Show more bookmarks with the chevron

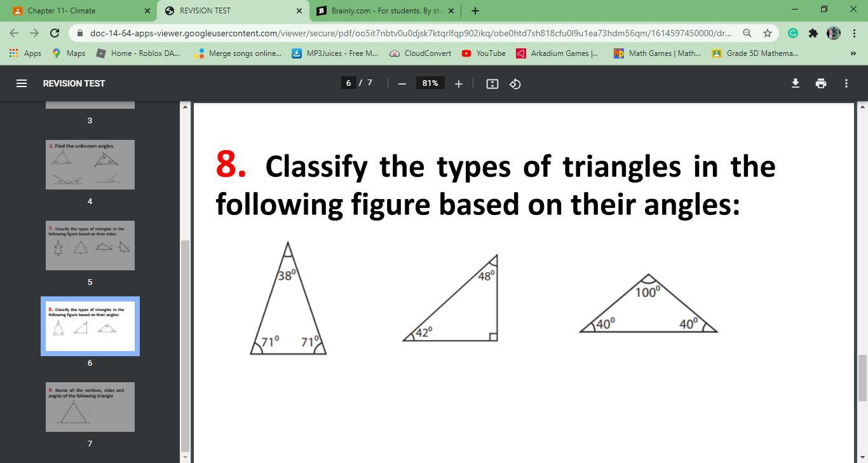(x=853, y=53)
